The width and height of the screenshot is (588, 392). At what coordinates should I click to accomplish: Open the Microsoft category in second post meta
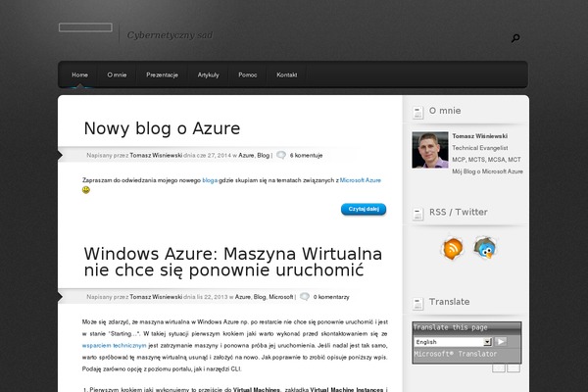(281, 297)
